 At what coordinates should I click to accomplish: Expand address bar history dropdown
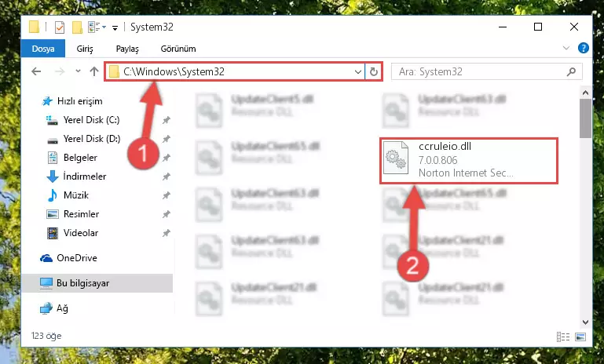click(358, 71)
